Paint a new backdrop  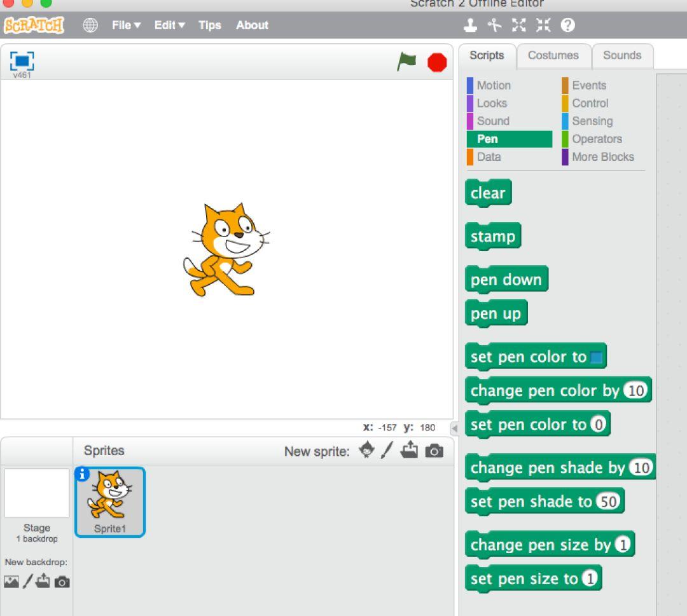27,581
